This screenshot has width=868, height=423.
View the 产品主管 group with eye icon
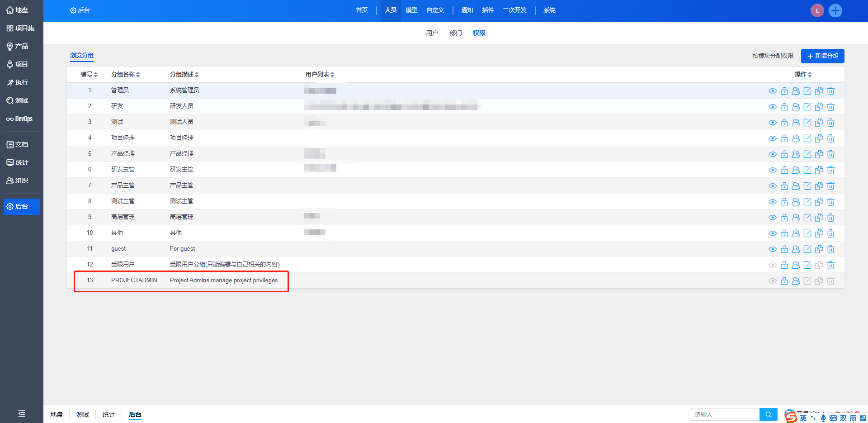pyautogui.click(x=773, y=186)
